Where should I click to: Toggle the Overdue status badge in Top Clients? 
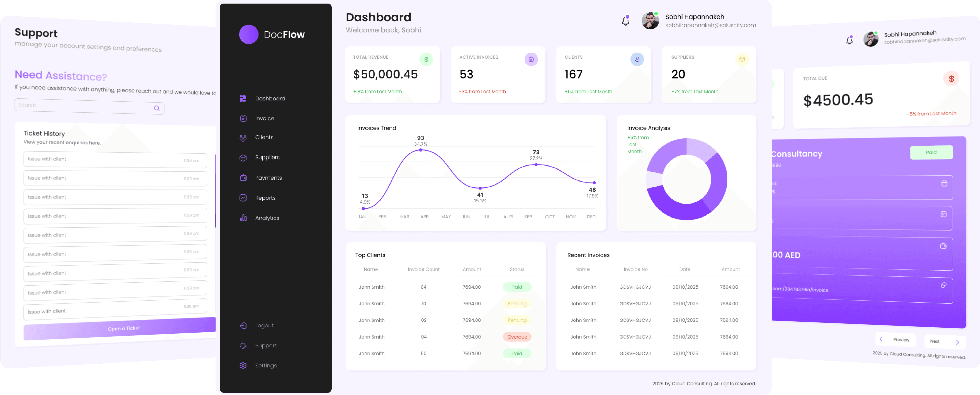pyautogui.click(x=517, y=337)
